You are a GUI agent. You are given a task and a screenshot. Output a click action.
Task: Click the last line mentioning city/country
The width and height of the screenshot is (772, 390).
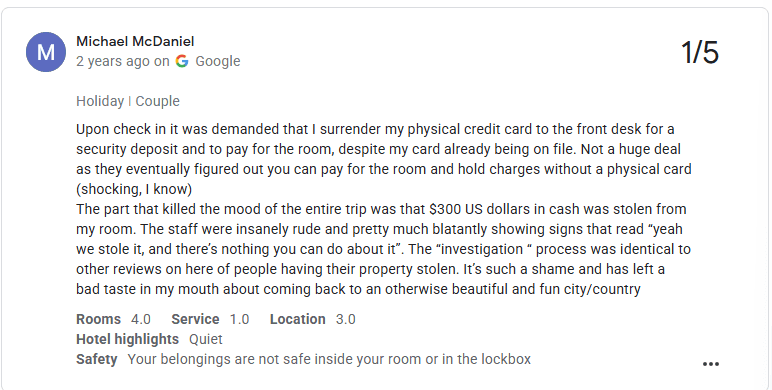coord(358,289)
